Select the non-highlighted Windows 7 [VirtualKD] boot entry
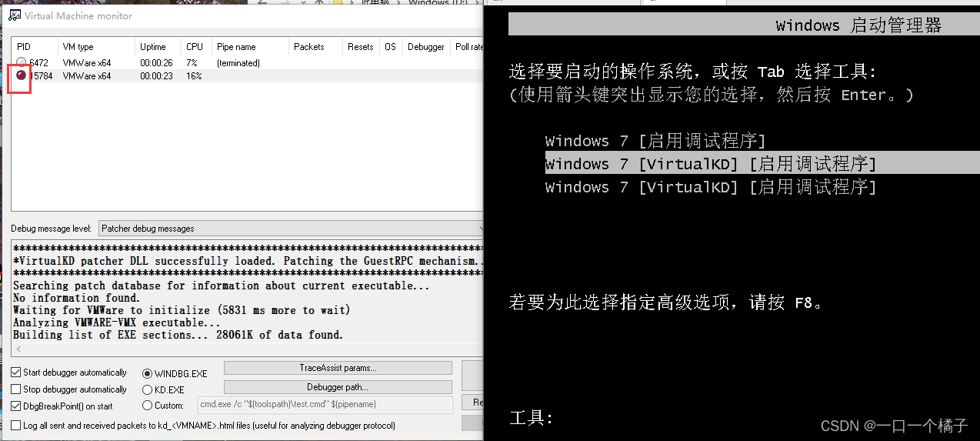Image resolution: width=980 pixels, height=441 pixels. click(711, 187)
